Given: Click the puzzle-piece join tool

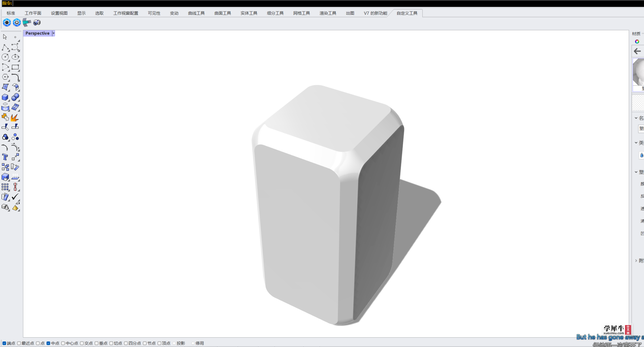Looking at the screenshot, I should (x=5, y=117).
